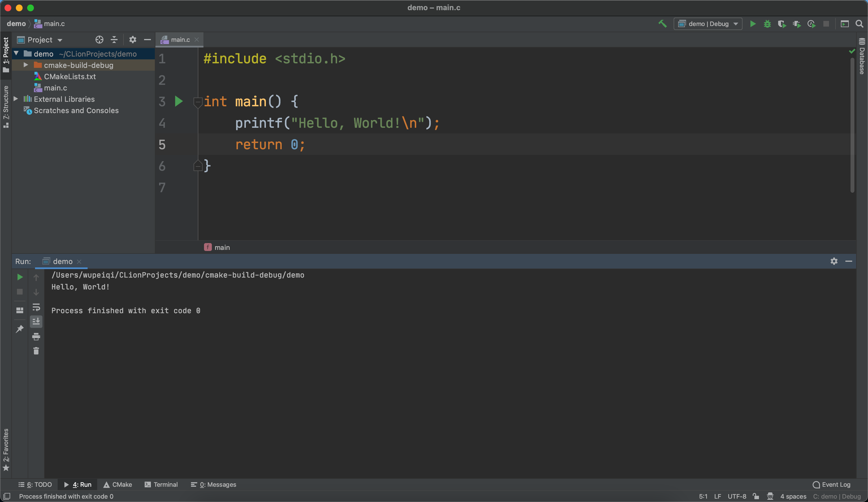Toggle read-only lock icon in status bar

756,496
